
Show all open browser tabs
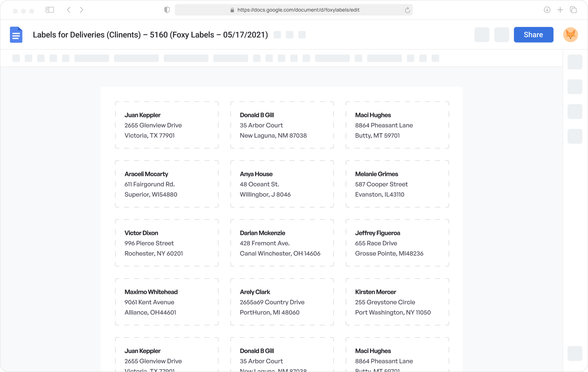pyautogui.click(x=574, y=10)
